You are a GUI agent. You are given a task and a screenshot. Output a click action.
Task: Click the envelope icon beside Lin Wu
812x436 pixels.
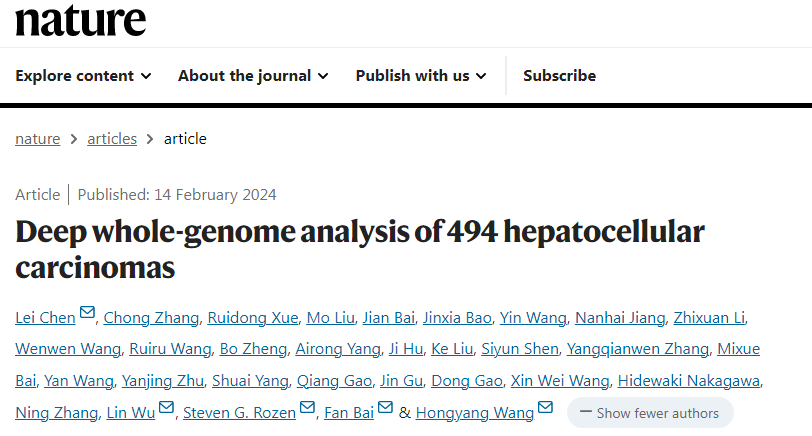(167, 408)
